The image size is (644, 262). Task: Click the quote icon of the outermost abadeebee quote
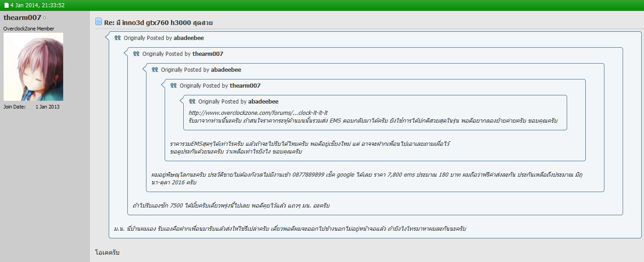point(118,38)
